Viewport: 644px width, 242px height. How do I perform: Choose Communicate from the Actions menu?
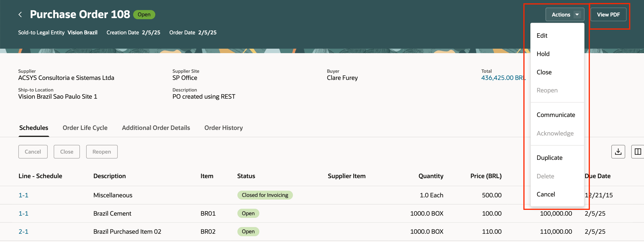click(x=555, y=115)
